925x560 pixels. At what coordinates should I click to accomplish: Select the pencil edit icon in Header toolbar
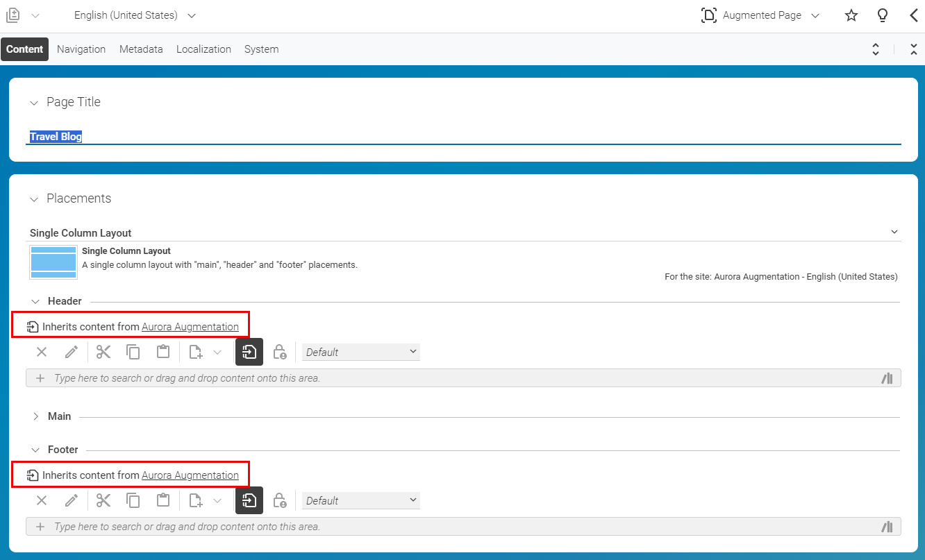pyautogui.click(x=71, y=352)
